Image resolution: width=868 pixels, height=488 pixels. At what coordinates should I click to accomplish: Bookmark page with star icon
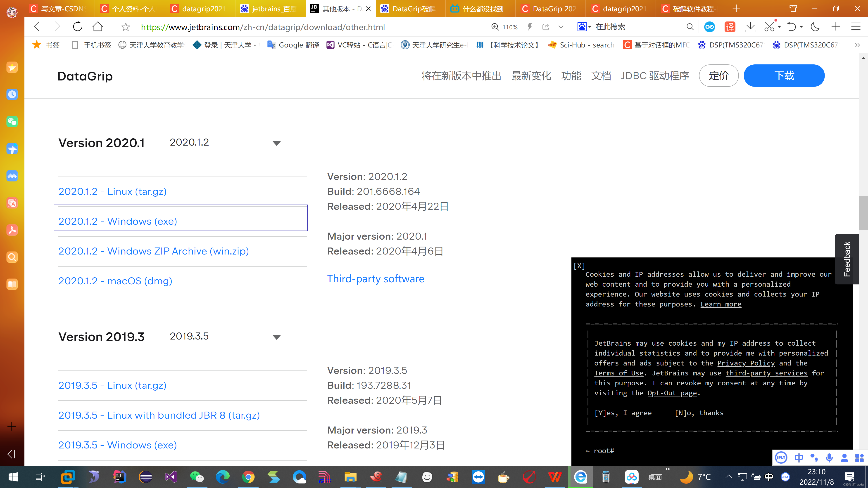pyautogui.click(x=126, y=27)
